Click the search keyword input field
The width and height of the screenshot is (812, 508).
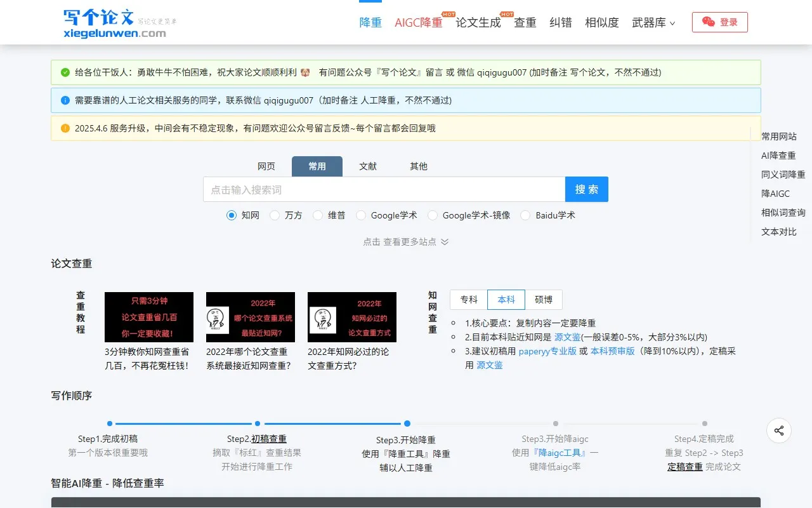384,189
